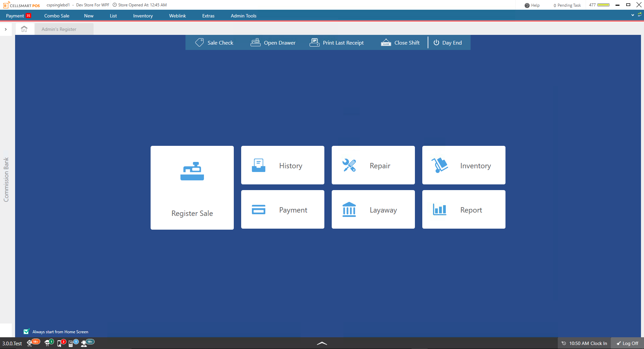Image resolution: width=644 pixels, height=349 pixels.
Task: Open the Admin Tools menu
Action: [244, 16]
